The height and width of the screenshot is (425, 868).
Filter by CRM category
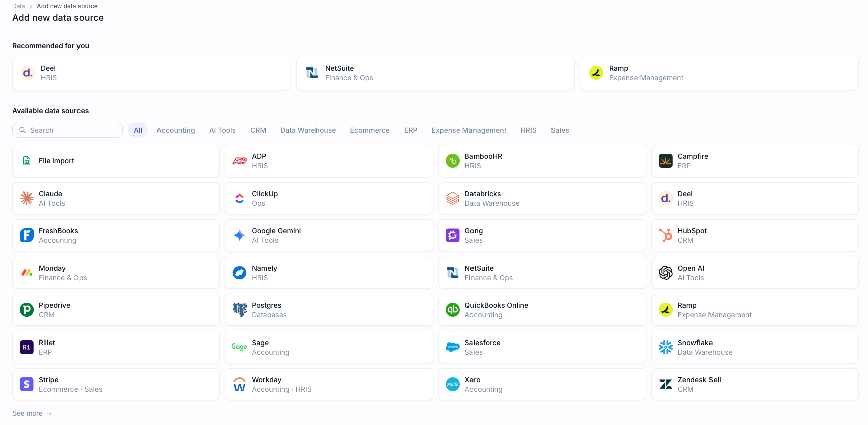(258, 130)
